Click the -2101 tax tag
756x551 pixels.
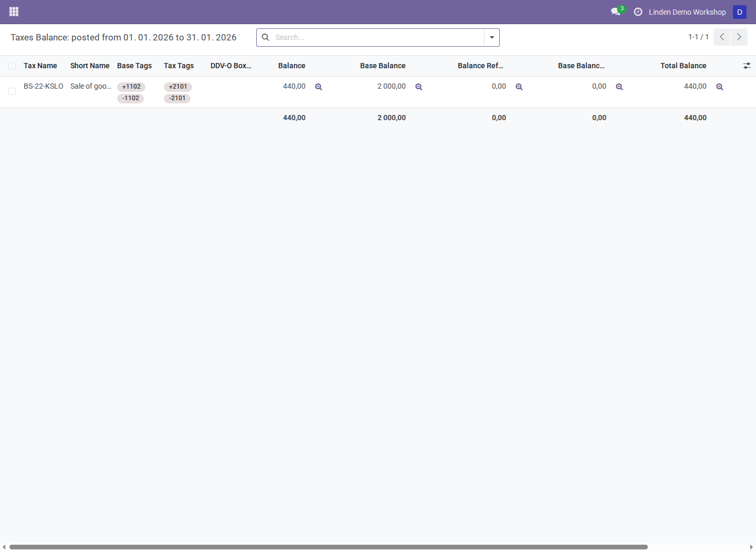177,98
